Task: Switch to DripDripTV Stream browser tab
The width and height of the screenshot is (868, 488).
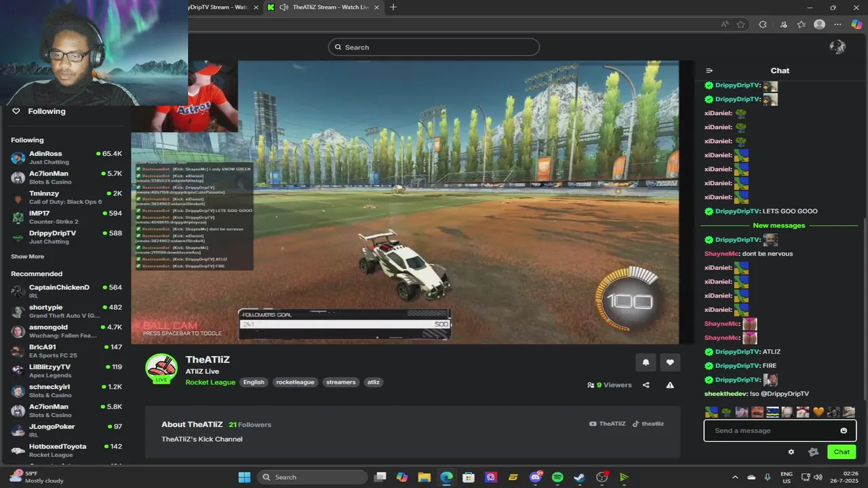Action: pos(218,7)
